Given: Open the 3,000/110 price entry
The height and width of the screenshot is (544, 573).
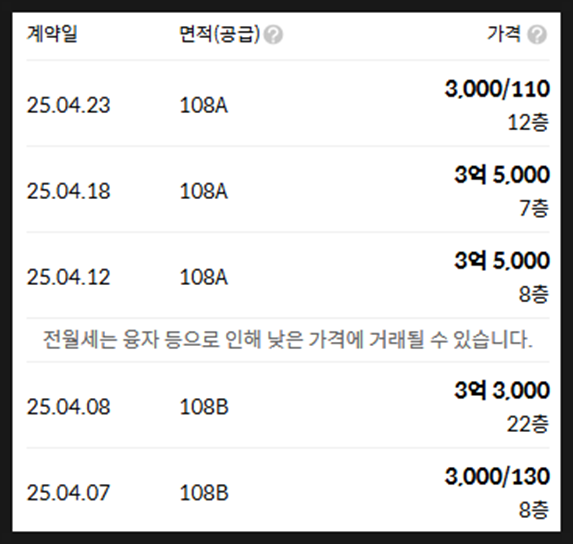Looking at the screenshot, I should coord(497,89).
